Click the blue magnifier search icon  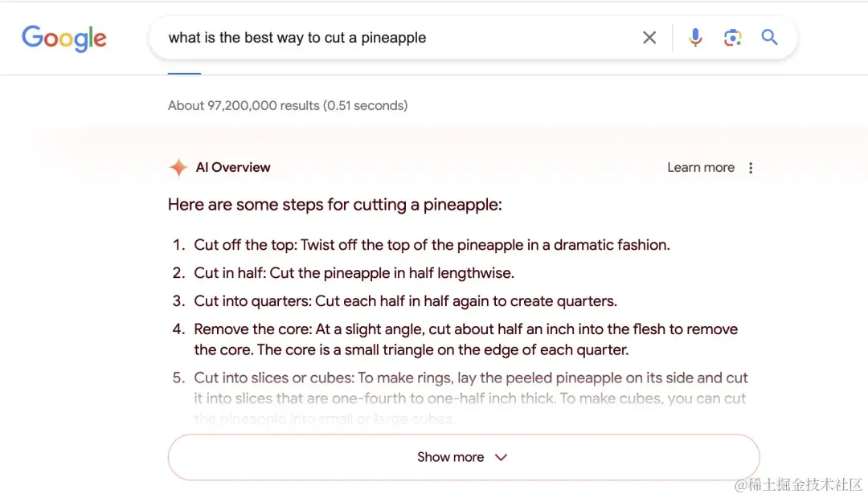pos(770,38)
